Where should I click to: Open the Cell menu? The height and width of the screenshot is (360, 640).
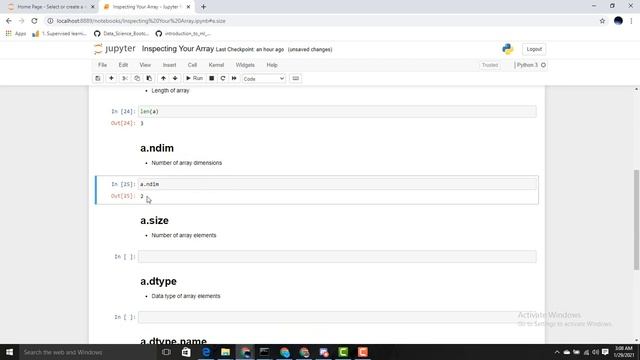point(192,65)
